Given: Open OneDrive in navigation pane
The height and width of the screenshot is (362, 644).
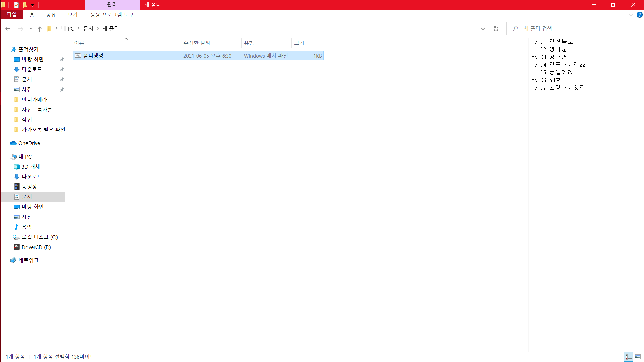Looking at the screenshot, I should click(x=29, y=143).
